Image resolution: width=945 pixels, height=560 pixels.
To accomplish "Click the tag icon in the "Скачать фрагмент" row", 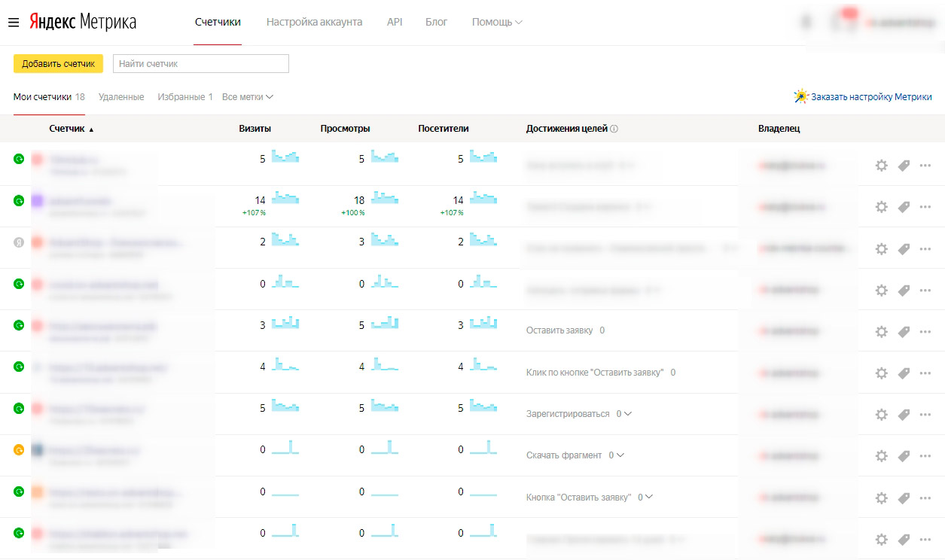I will click(904, 455).
